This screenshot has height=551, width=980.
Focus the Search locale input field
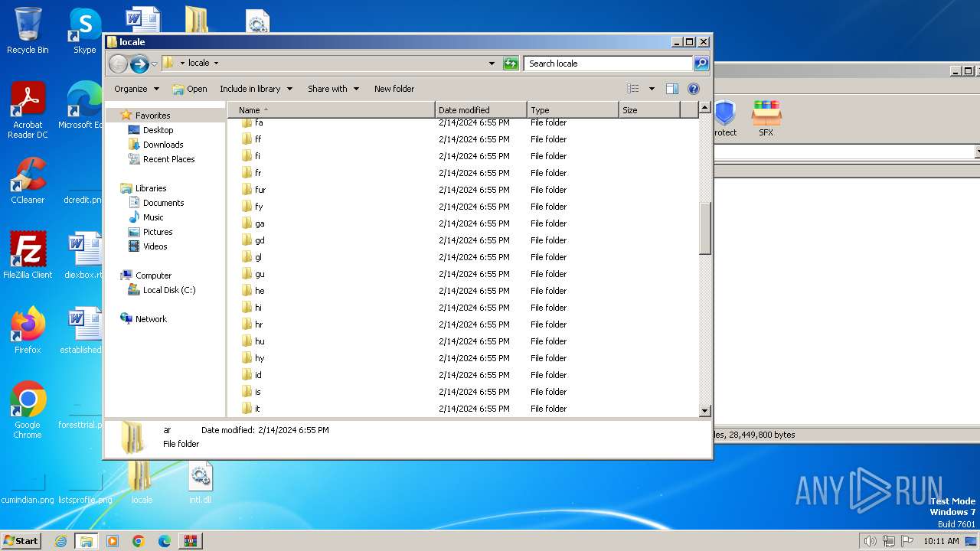coord(608,64)
